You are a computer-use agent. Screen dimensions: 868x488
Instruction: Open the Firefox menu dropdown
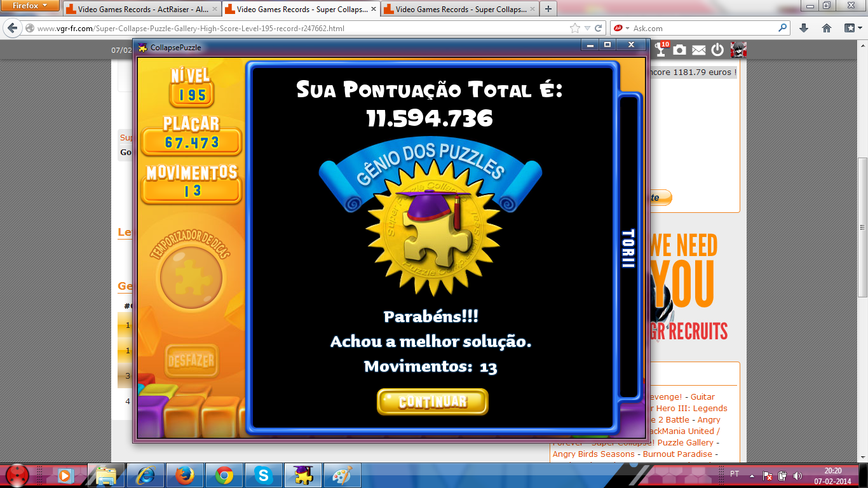click(x=30, y=6)
